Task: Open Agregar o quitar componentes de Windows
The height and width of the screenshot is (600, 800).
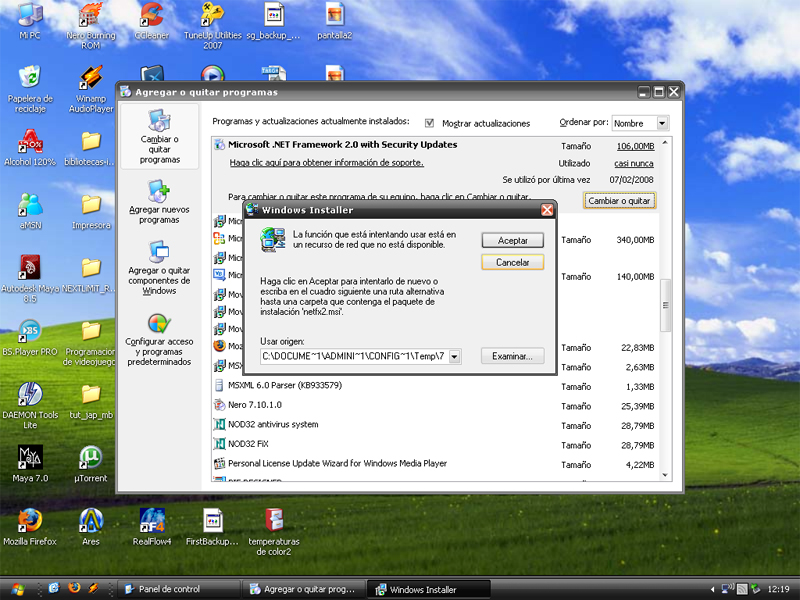Action: [159, 267]
